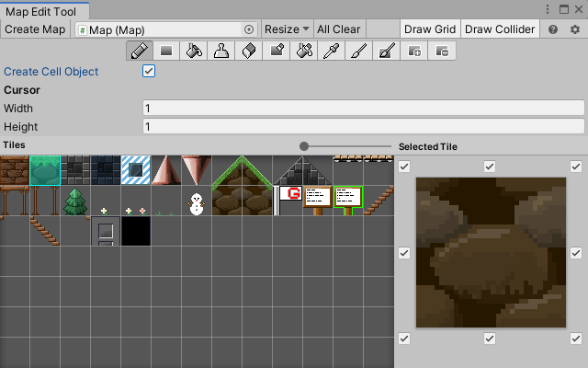Click the tile size slider handle

tap(304, 146)
